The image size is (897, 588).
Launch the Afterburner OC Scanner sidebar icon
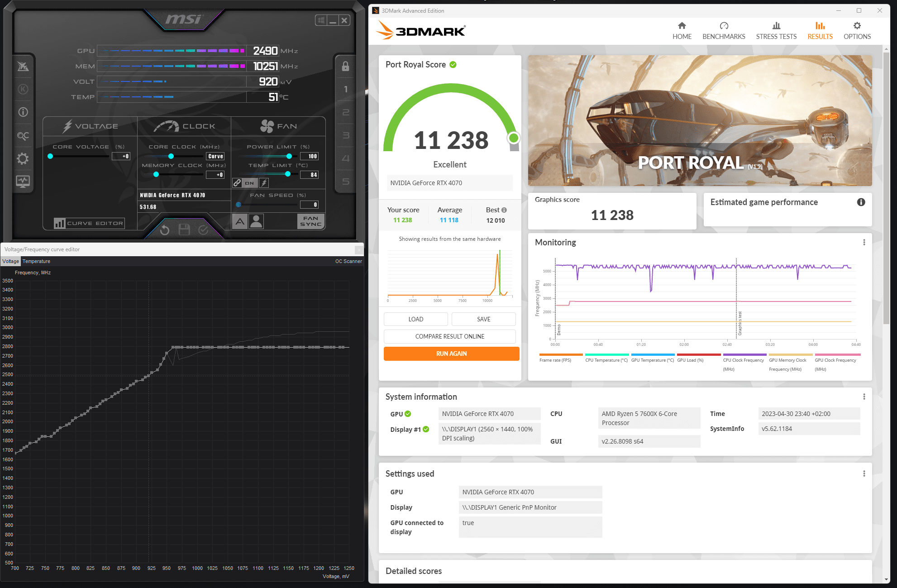[23, 135]
